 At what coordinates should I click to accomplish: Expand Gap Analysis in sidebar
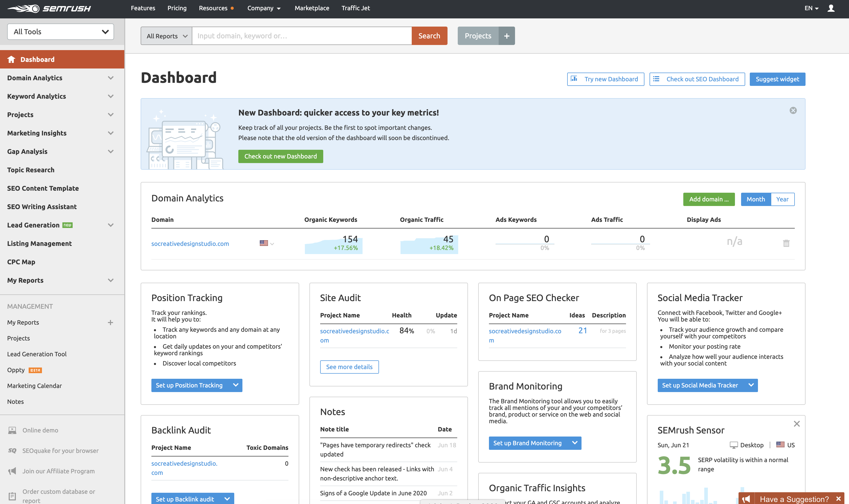pyautogui.click(x=110, y=152)
